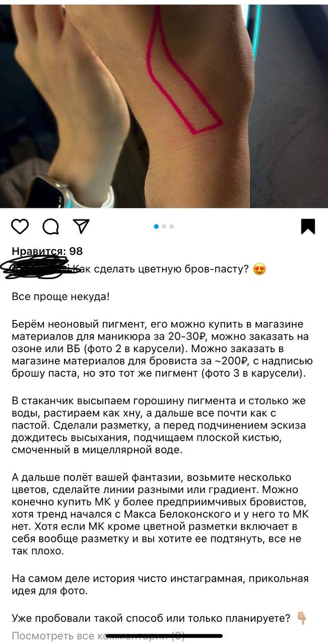Tap the heart-eyes emoji in the caption
Screen dimensions: 328x644
(x=259, y=269)
